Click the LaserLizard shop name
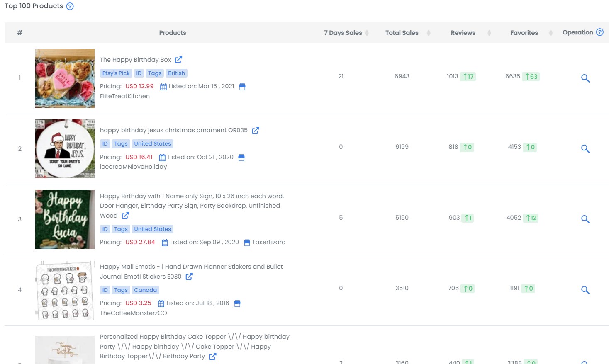Screen dimensions: 609x364 (269, 242)
